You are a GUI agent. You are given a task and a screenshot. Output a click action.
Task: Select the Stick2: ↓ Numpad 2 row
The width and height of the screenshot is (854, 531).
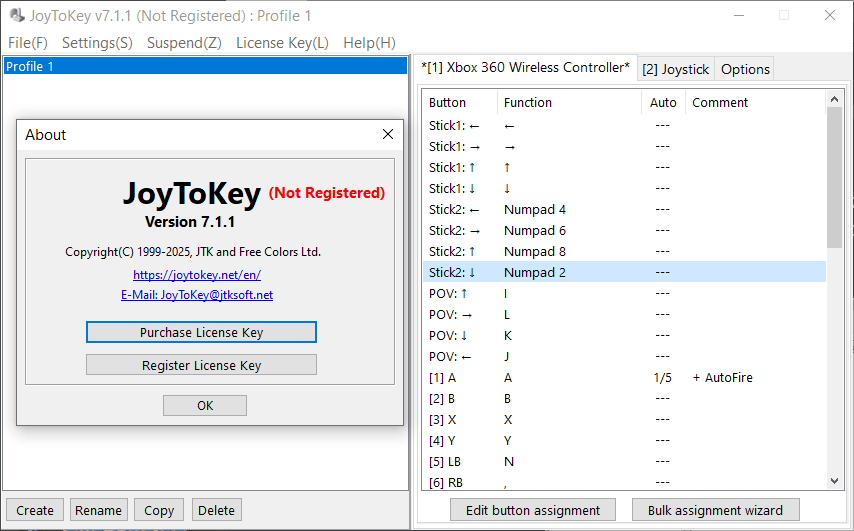(624, 272)
